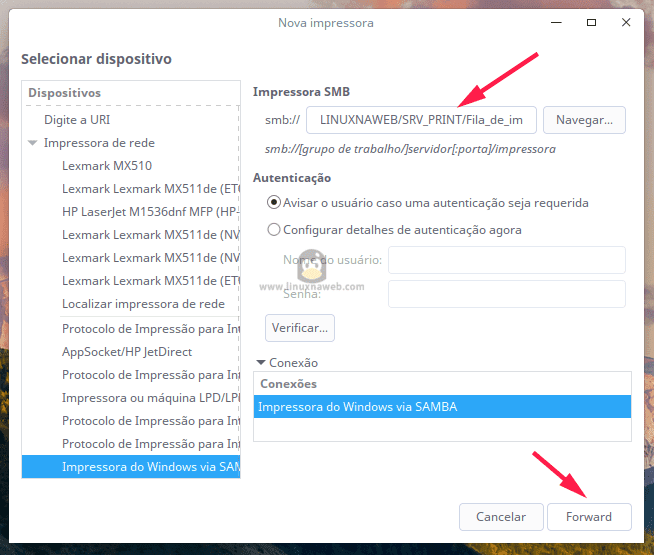This screenshot has height=555, width=654.
Task: Select 'Impressora do Windows via SAMBA' device
Action: 131,467
